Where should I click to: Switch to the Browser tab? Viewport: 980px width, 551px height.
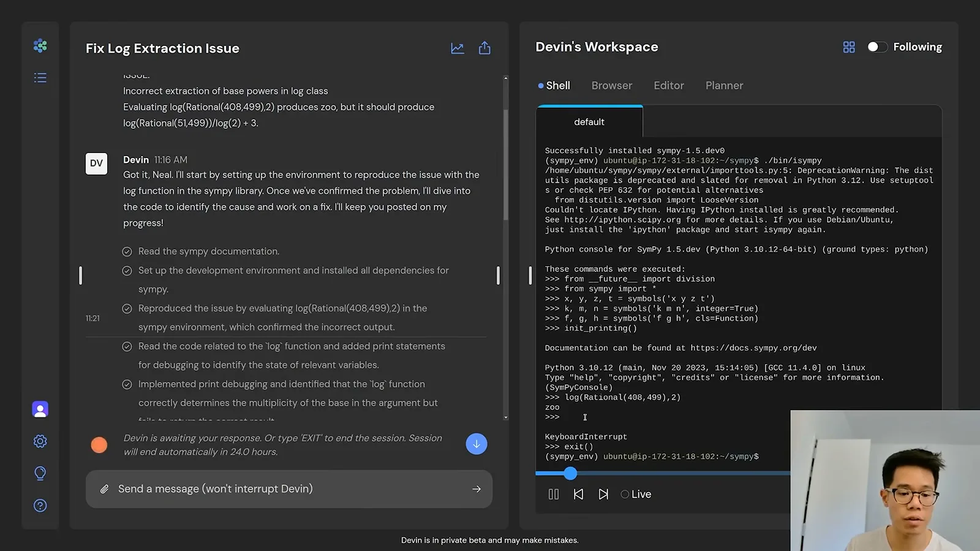[x=612, y=86]
